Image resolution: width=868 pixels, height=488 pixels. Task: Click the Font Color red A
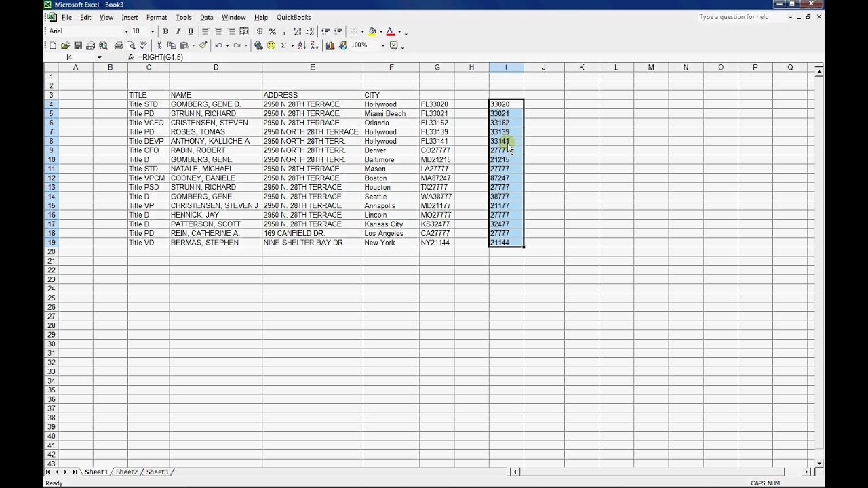tap(390, 31)
